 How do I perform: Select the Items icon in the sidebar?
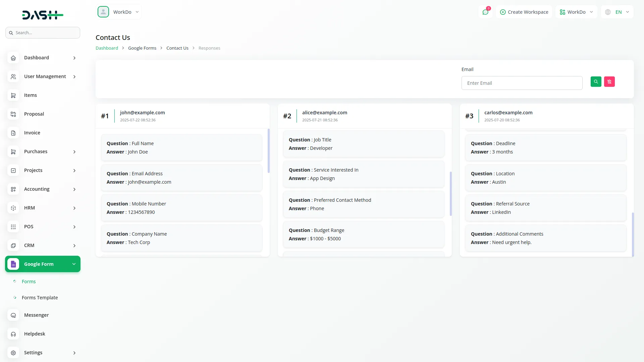click(x=13, y=95)
